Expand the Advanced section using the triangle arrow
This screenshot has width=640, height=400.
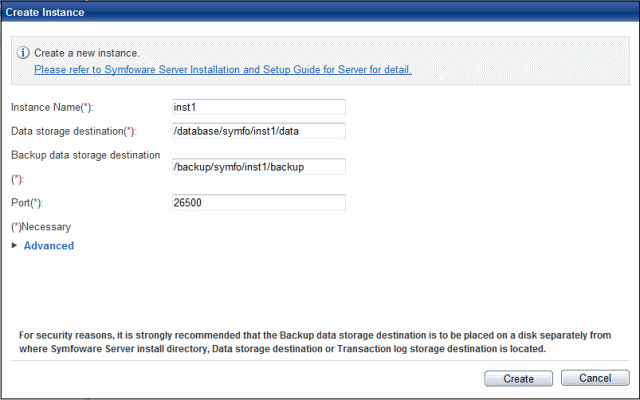(14, 245)
